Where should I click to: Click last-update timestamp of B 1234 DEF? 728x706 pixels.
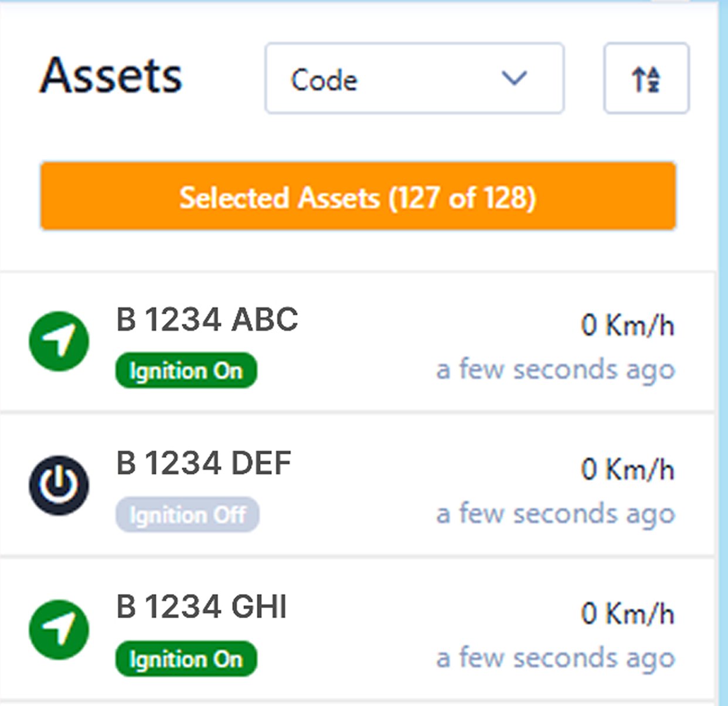click(x=555, y=514)
